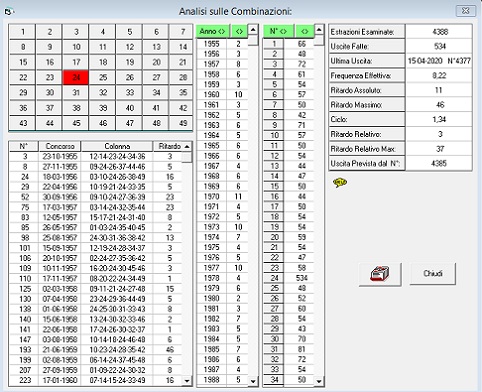Click the green Anno sort header

212,31
